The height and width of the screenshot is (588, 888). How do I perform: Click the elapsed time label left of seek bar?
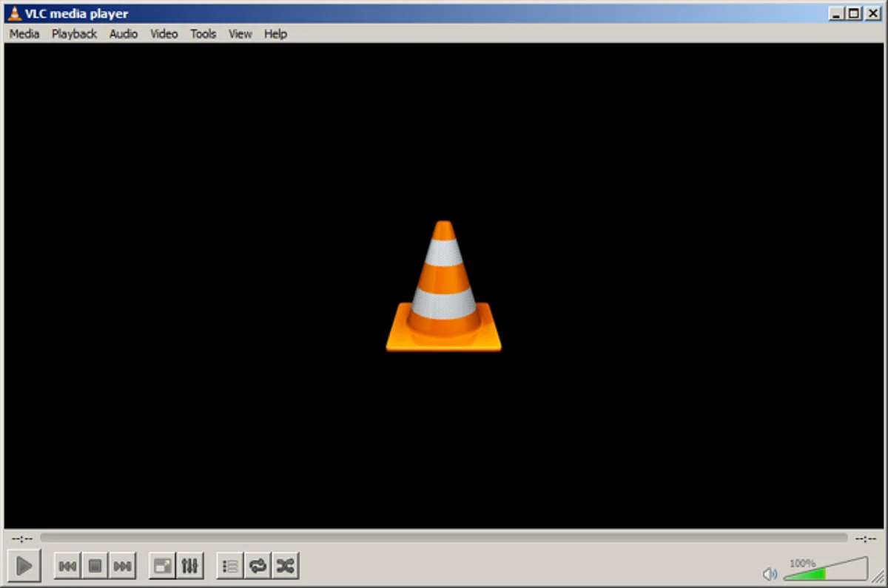(x=22, y=538)
